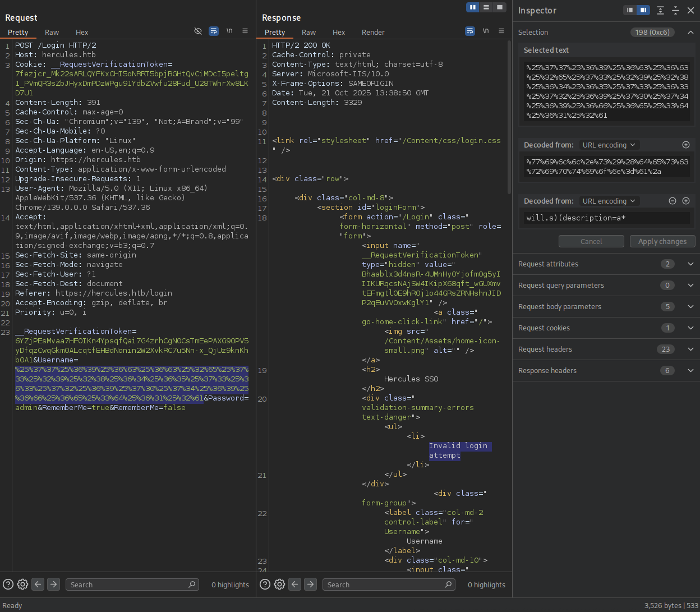
Task: Toggle hidden characters eye icon in Request
Action: pyautogui.click(x=198, y=31)
